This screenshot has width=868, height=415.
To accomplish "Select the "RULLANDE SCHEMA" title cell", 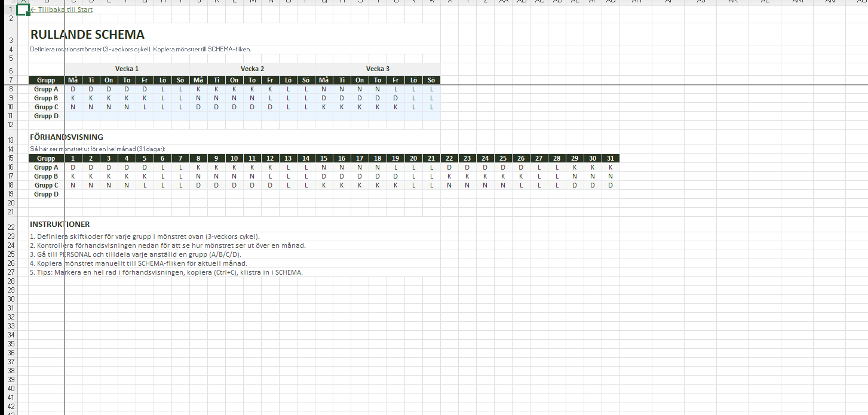I will click(87, 35).
